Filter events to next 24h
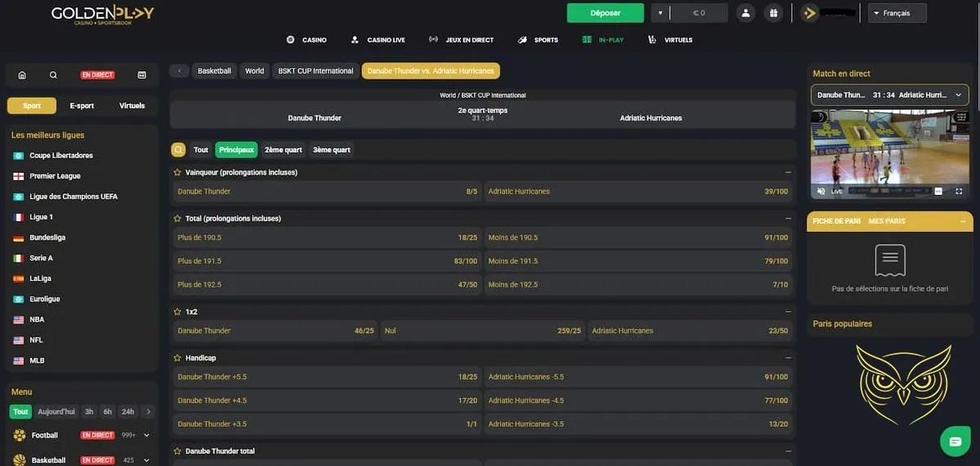The width and height of the screenshot is (980, 466). (128, 412)
